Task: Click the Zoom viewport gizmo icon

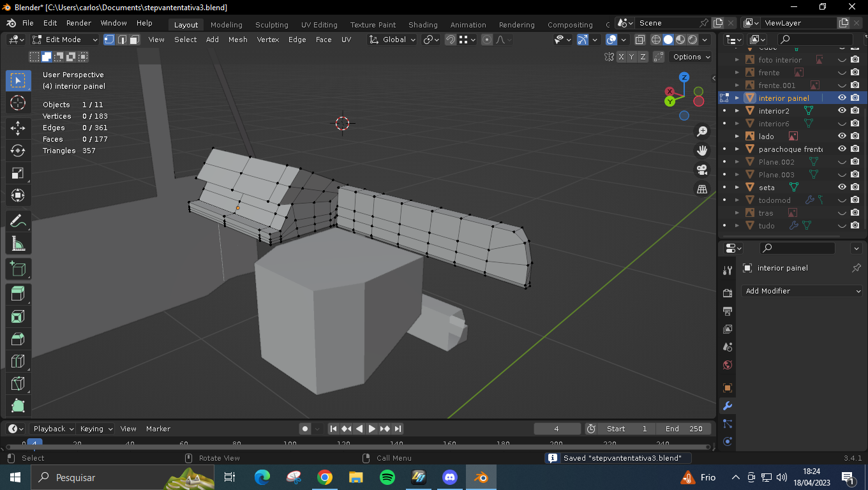Action: point(702,131)
